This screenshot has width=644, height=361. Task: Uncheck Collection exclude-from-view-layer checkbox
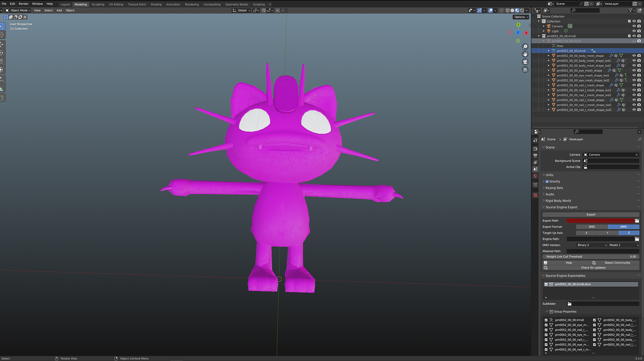629,21
